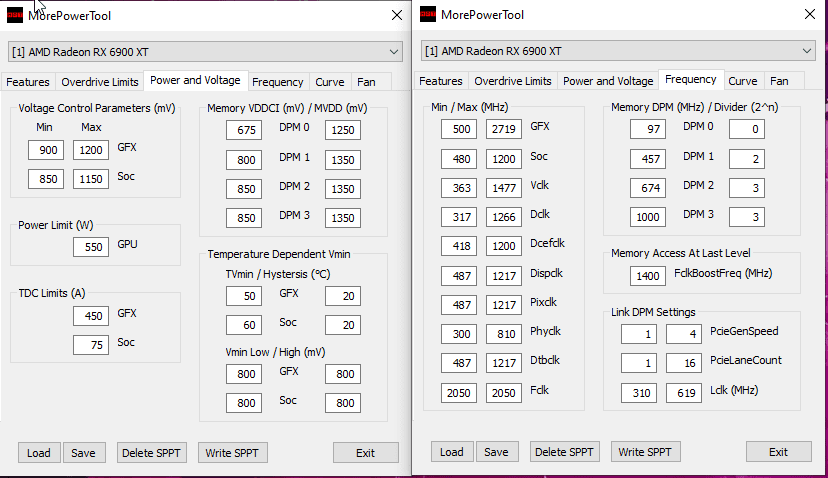
Task: Click Exit button in left window
Action: click(x=365, y=453)
